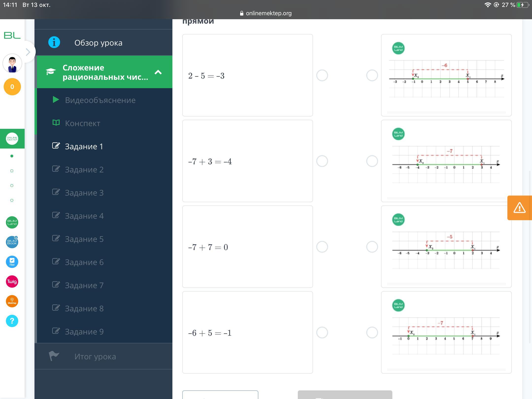Open Видеообъяснение lesson item

[x=100, y=100]
